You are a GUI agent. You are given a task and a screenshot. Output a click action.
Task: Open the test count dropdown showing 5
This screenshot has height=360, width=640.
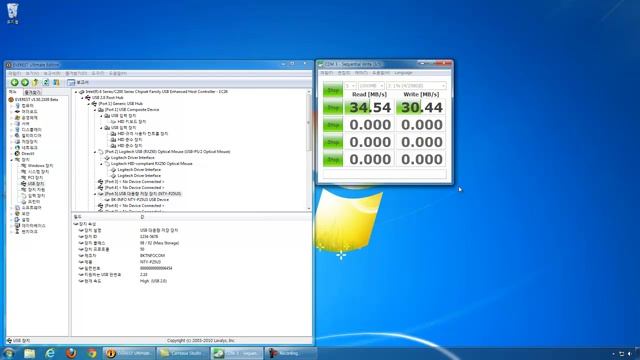(x=350, y=86)
